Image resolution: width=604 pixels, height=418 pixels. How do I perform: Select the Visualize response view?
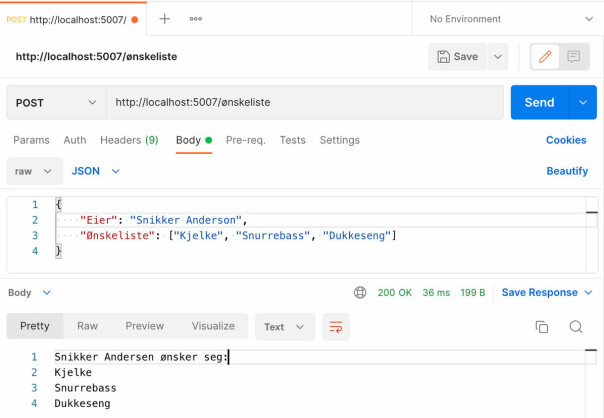coord(213,326)
